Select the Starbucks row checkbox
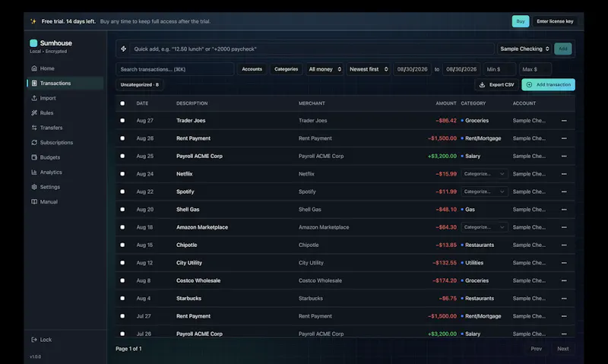 (x=122, y=299)
